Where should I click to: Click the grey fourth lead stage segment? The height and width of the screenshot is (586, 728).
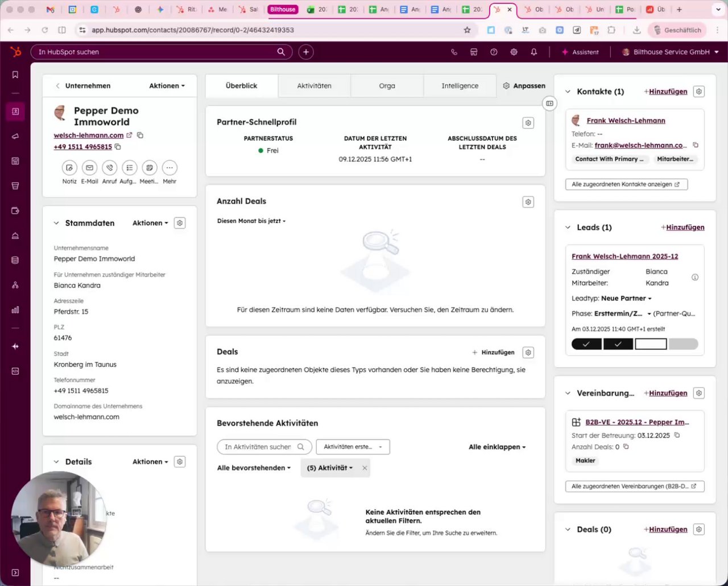(683, 344)
